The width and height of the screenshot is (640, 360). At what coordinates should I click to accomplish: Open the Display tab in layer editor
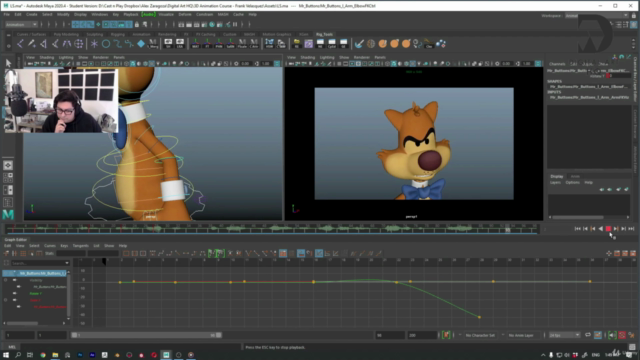point(557,176)
